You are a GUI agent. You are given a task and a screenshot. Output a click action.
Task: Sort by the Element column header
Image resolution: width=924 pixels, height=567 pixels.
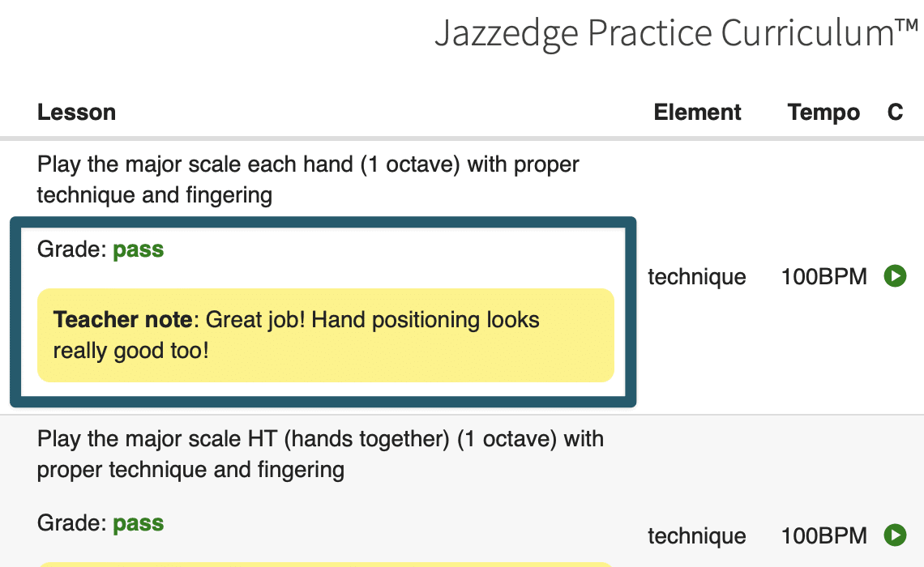pyautogui.click(x=697, y=112)
